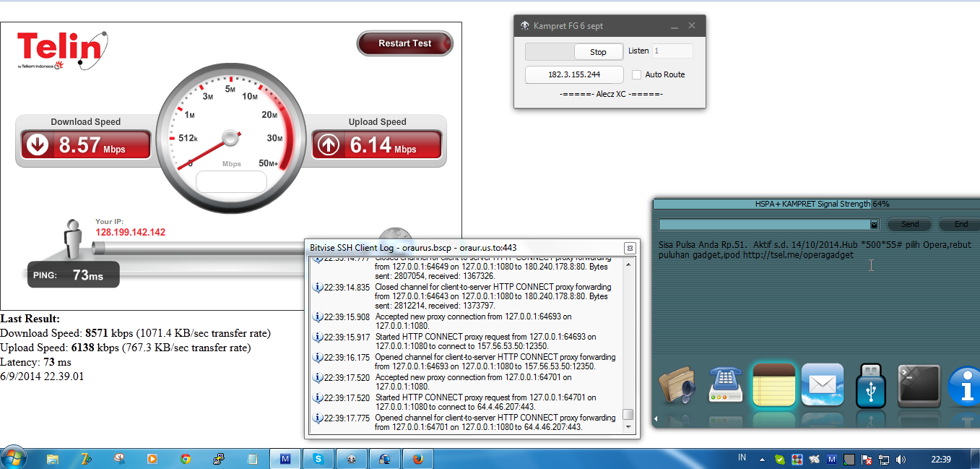The height and width of the screenshot is (469, 980).
Task: Click the Bitvise log scrollbar up arrow
Action: 628,264
